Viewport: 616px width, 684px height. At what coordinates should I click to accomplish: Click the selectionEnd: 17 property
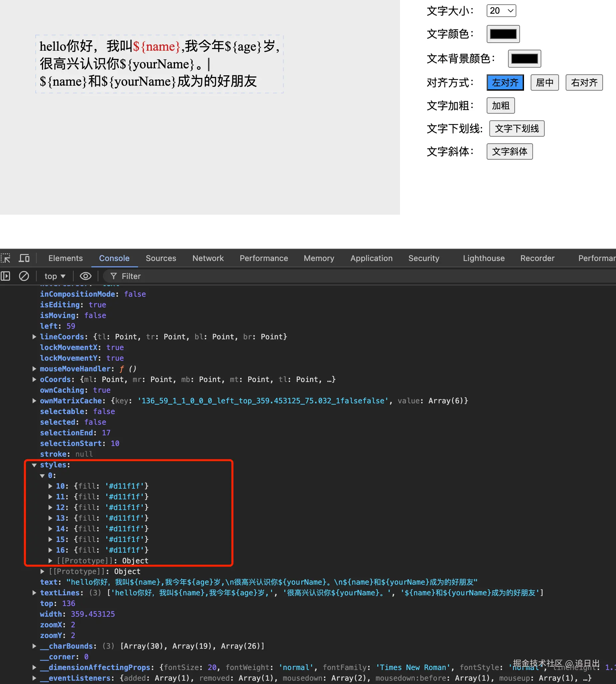coord(75,433)
